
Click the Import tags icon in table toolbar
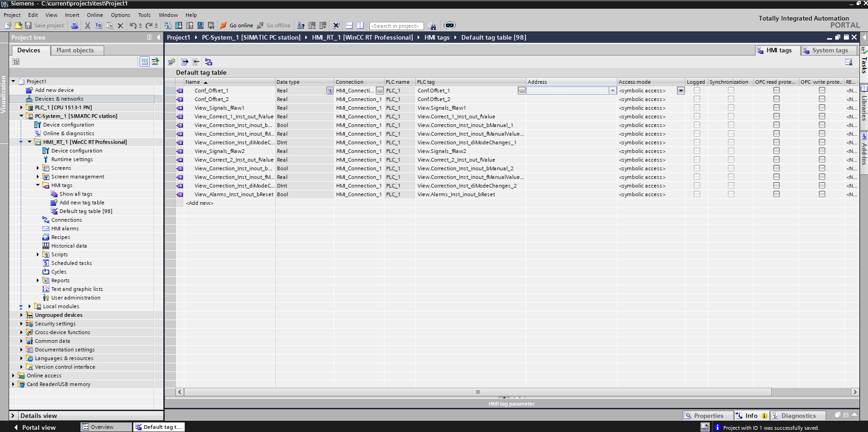196,61
